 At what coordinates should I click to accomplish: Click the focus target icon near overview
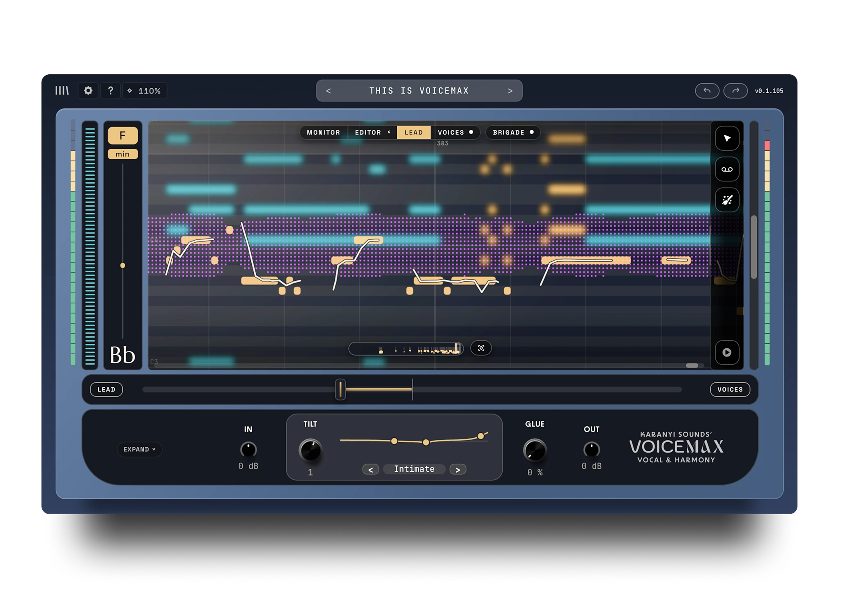click(481, 348)
